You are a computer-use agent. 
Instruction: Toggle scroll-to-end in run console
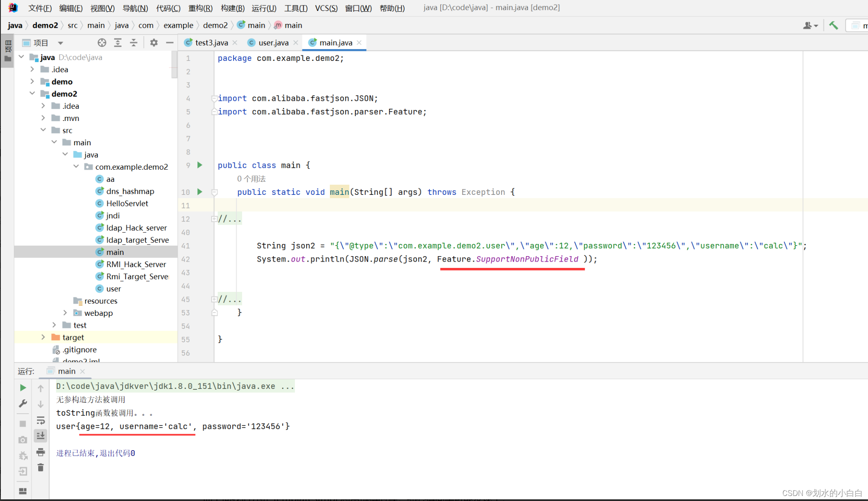point(40,436)
